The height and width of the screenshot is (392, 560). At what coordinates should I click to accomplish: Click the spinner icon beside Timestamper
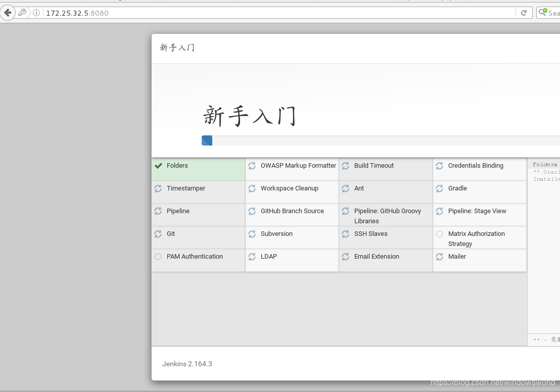(x=158, y=188)
